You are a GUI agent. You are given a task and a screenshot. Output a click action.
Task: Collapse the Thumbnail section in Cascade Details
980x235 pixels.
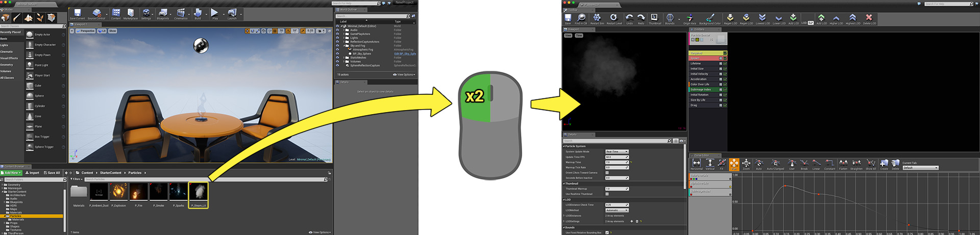[564, 184]
